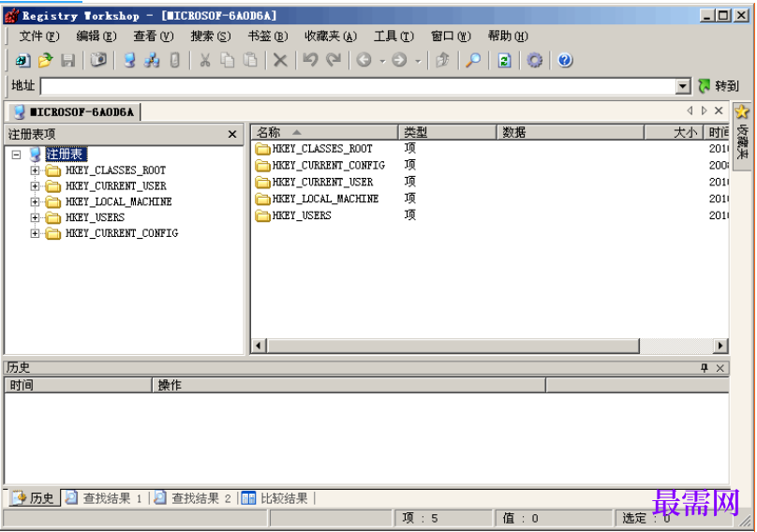
Task: Click the paste clipboard icon
Action: 250,60
